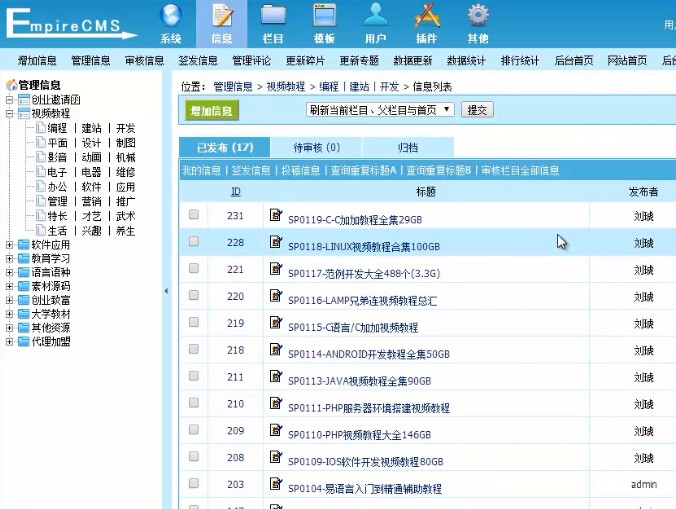Click edit icon for SP0114-ANDROID row
The height and width of the screenshot is (509, 676).
tap(275, 349)
